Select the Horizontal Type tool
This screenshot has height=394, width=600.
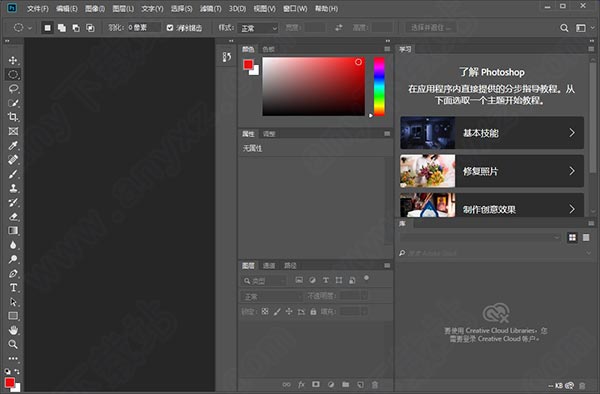pos(13,288)
